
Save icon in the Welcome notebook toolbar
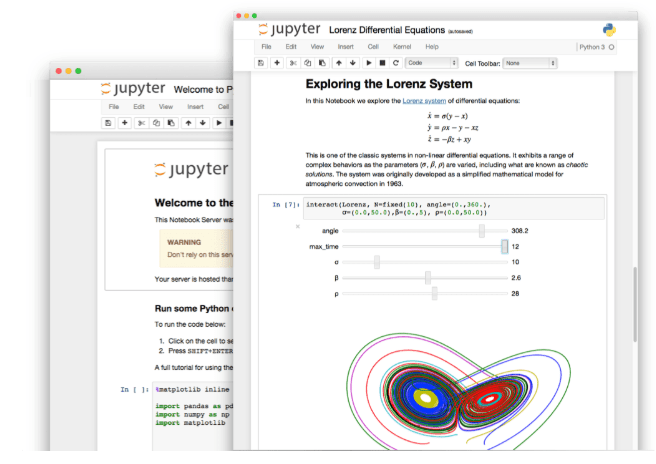[108, 123]
